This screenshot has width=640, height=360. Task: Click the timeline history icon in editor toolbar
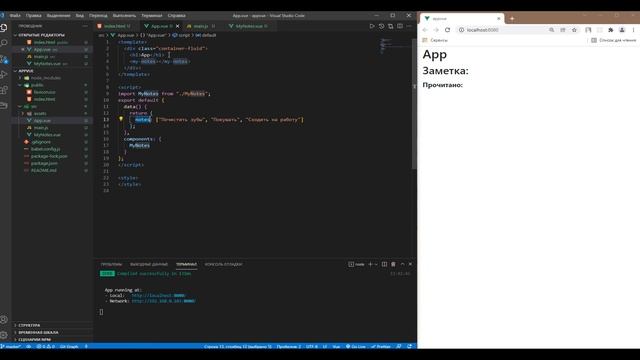[381, 26]
